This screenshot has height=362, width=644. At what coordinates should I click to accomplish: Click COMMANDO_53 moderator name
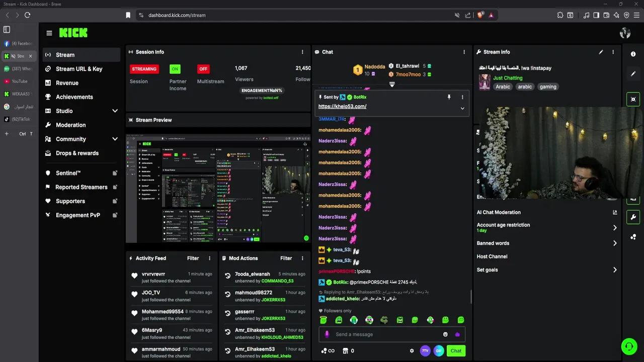coord(277,281)
